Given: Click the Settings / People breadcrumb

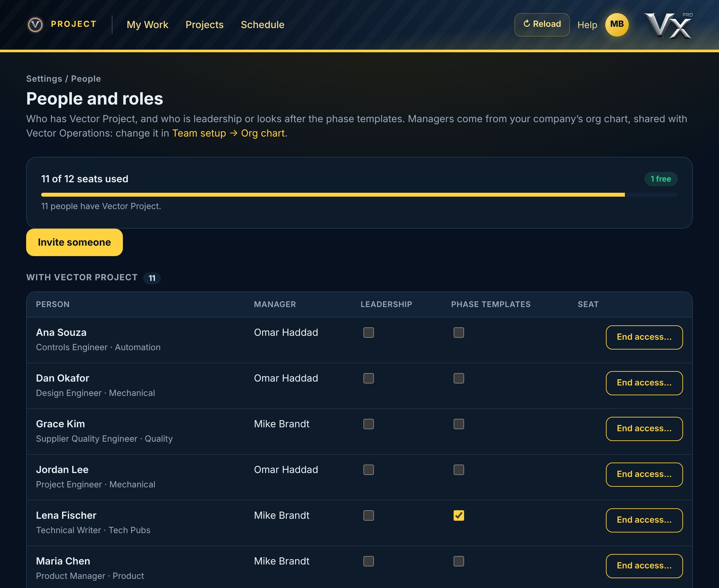Looking at the screenshot, I should [x=64, y=79].
